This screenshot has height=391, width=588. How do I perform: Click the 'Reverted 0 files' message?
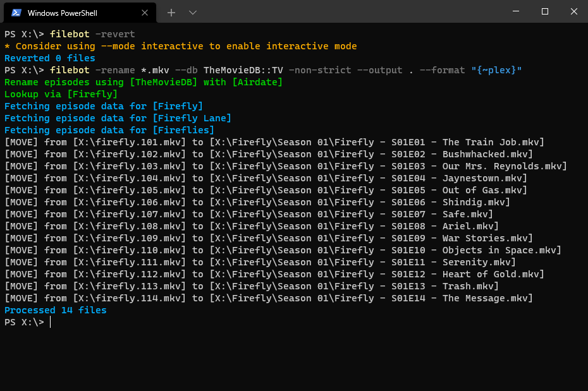[49, 57]
